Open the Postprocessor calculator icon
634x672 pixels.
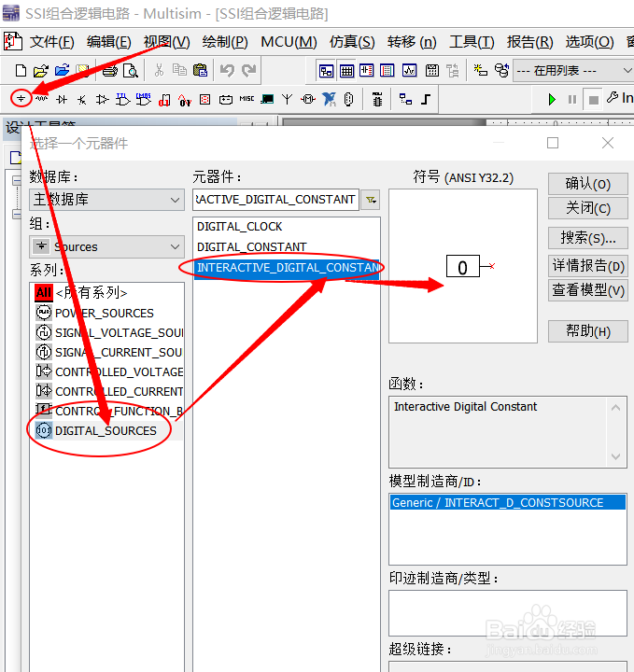point(432,70)
